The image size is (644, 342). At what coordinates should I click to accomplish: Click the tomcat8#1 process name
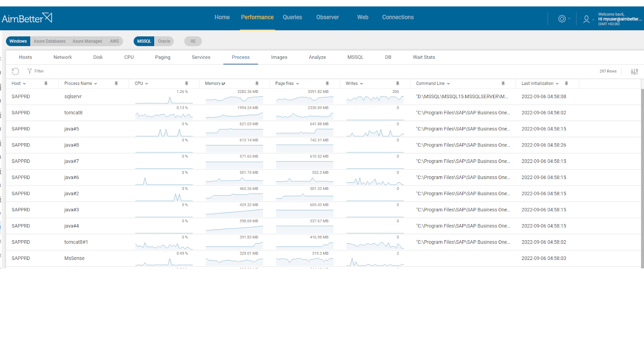[76, 242]
